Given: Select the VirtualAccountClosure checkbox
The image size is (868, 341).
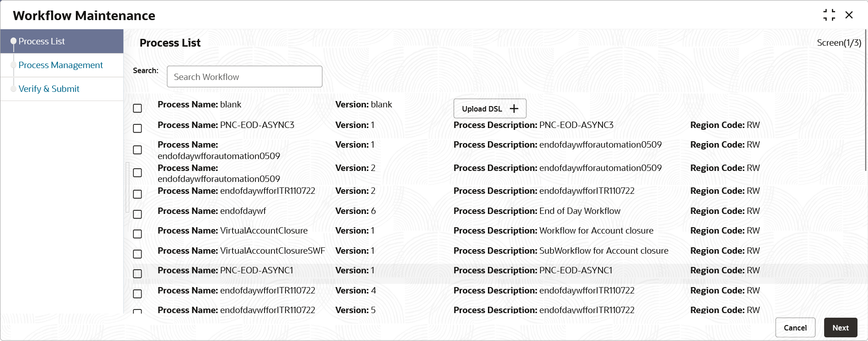Looking at the screenshot, I should click(138, 234).
